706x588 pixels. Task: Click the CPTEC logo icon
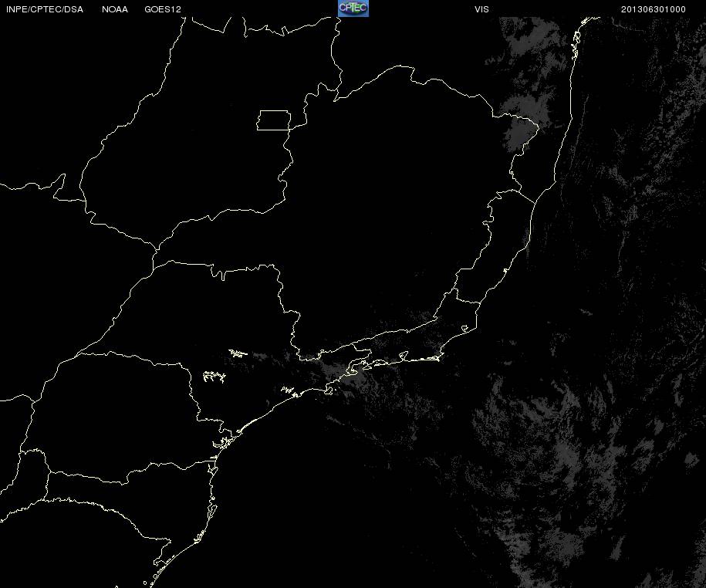pos(353,8)
